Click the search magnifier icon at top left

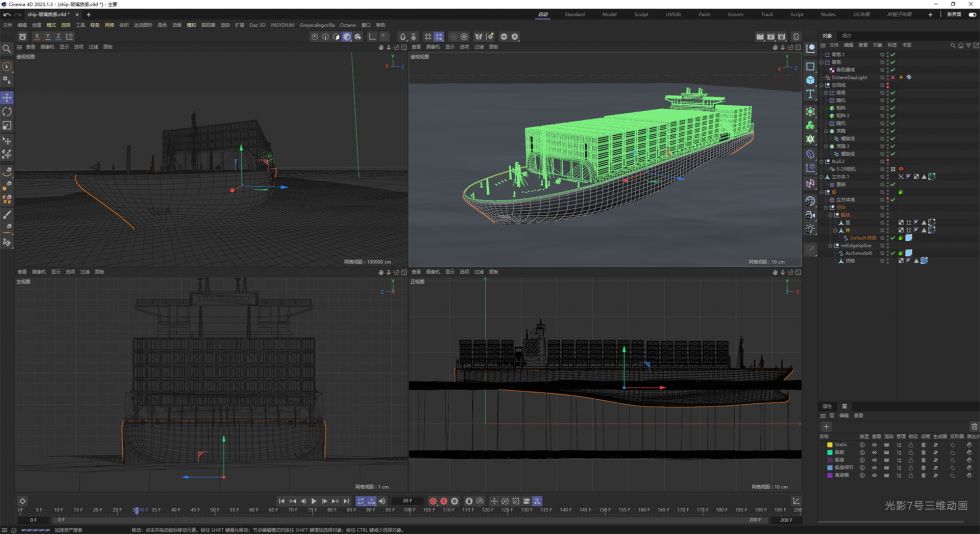point(7,49)
